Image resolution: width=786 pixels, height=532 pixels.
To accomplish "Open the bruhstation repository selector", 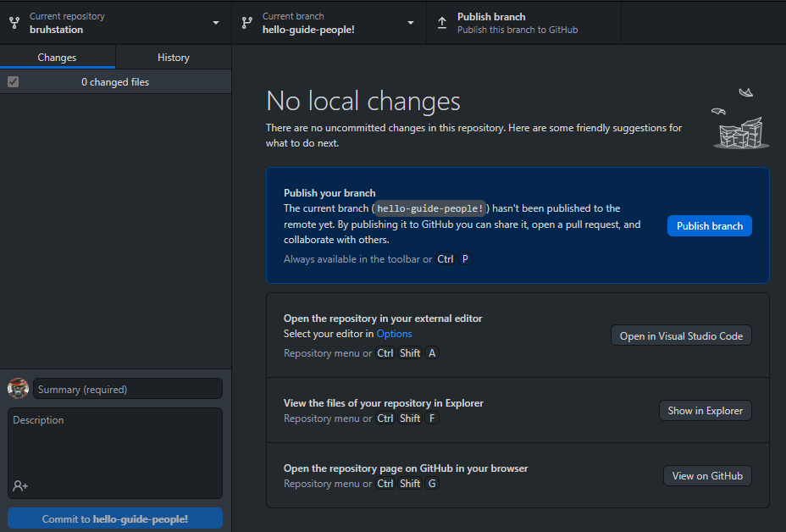I will click(x=116, y=23).
